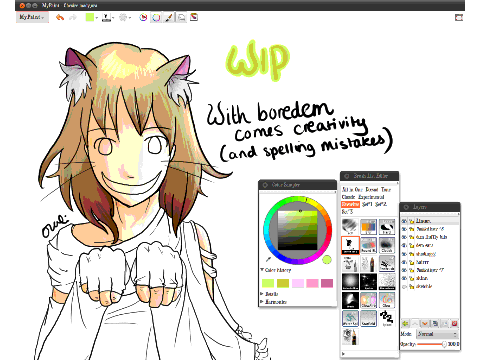Select the teal scribble brush thumbnail
480x360 pixels.
point(350,318)
